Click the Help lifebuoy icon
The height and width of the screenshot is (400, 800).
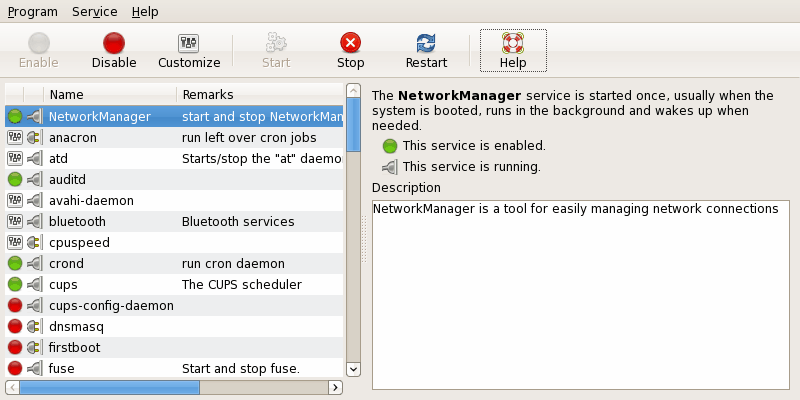coord(513,43)
